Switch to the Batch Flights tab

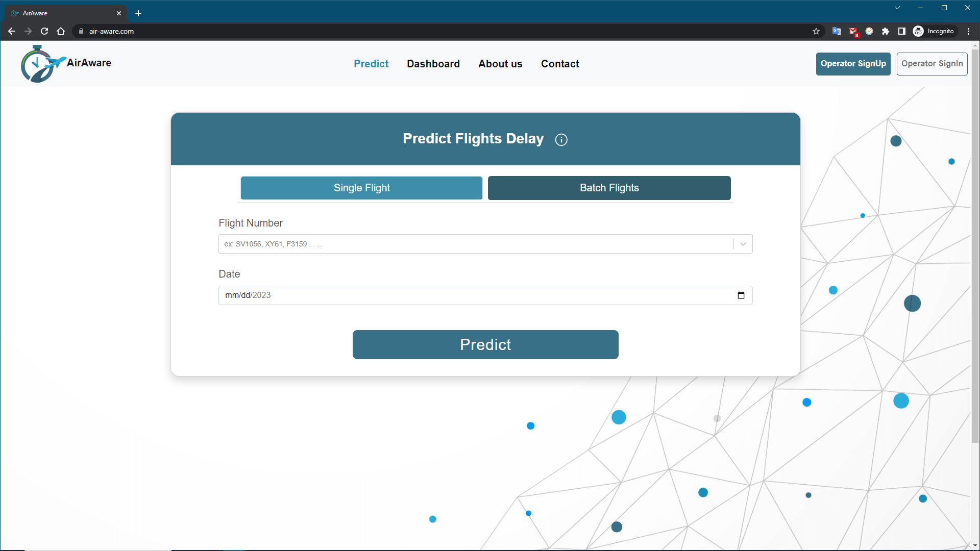pos(609,188)
